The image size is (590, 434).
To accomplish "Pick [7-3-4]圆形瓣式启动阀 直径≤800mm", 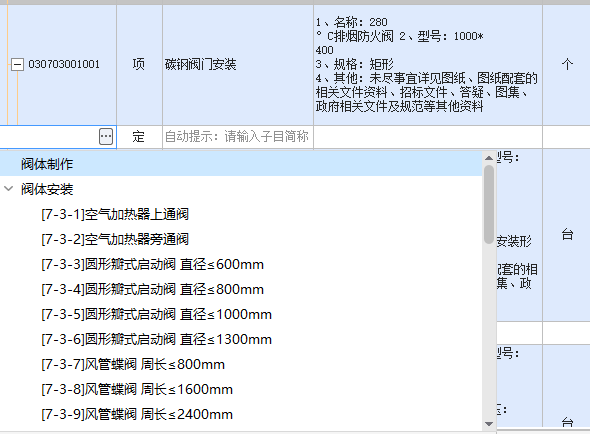I will [152, 289].
